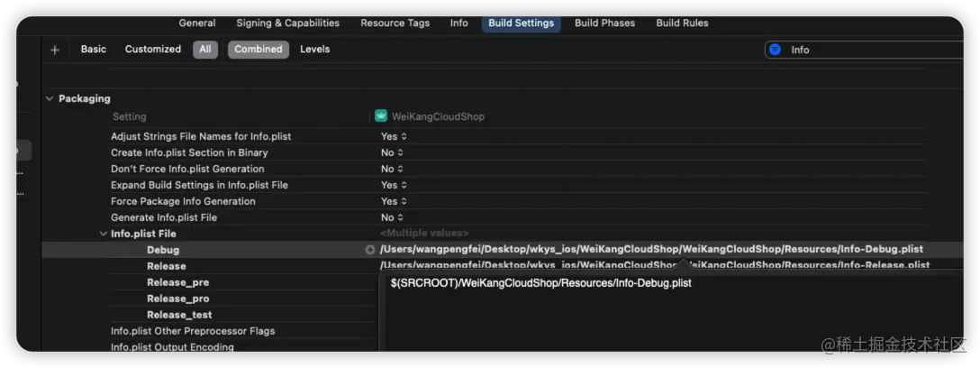Switch to Signing & Capabilities tab
This screenshot has height=368, width=980.
(x=287, y=23)
